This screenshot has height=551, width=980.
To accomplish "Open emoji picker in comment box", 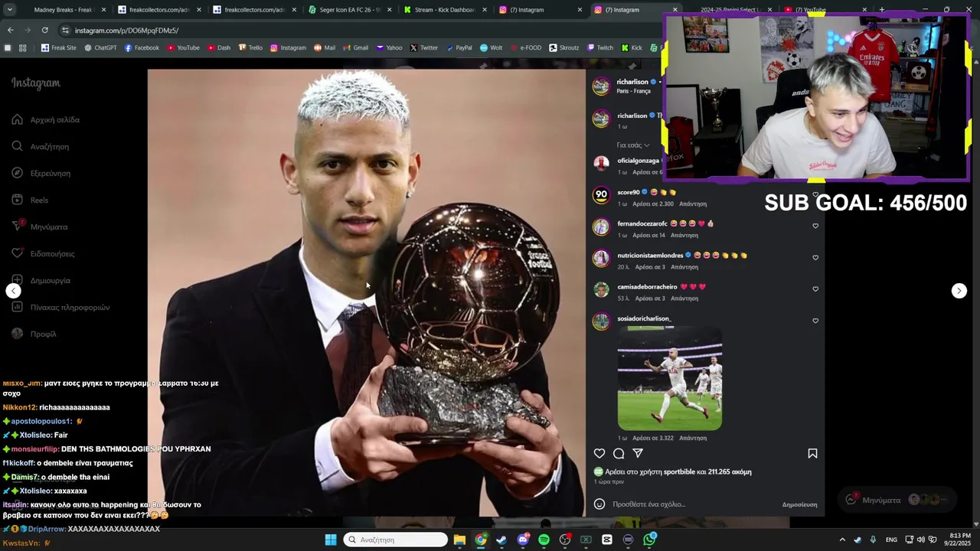I will 599,504.
